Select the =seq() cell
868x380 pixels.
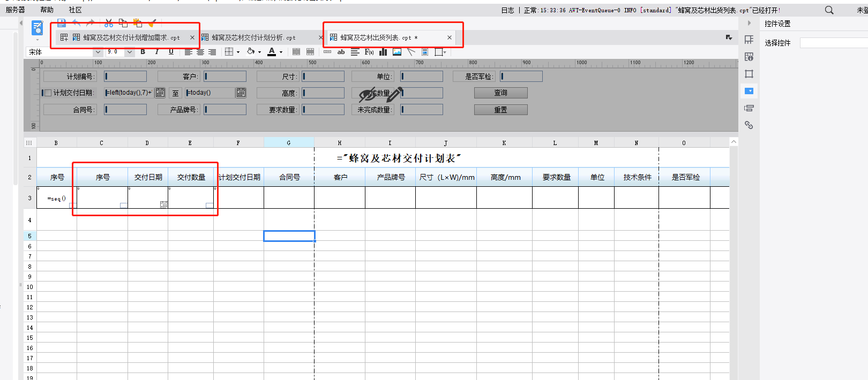57,198
